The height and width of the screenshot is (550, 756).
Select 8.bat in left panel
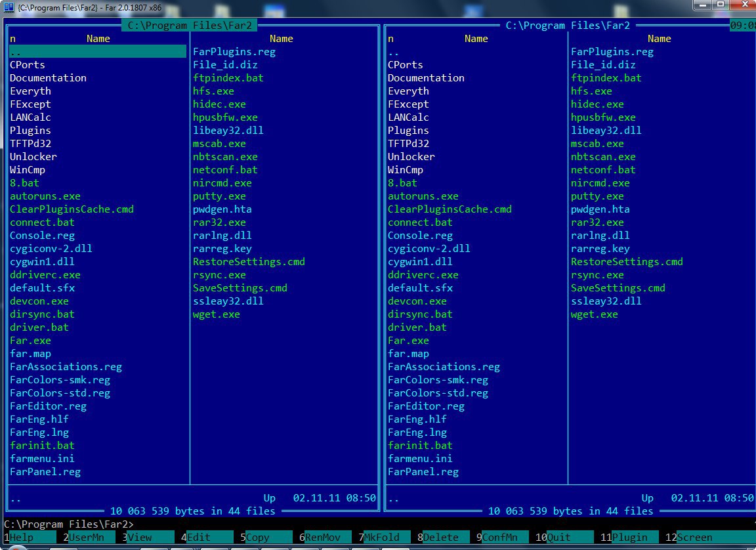point(24,182)
